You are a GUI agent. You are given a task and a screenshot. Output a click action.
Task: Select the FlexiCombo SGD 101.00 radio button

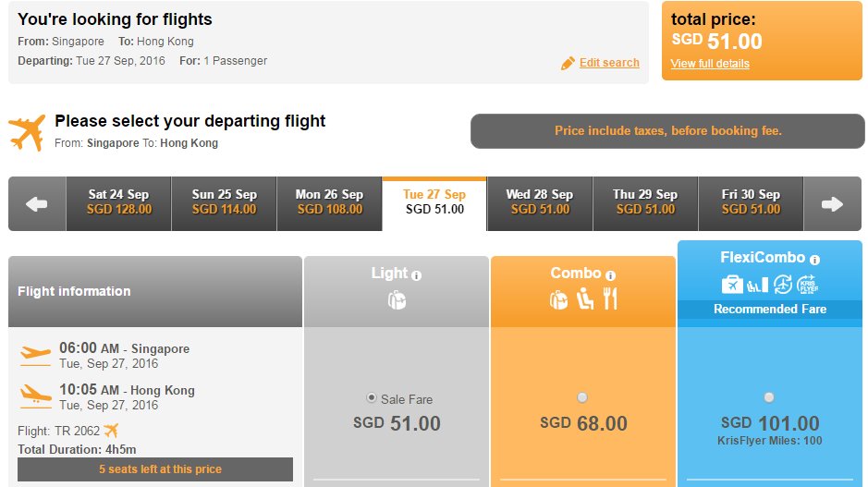(769, 397)
